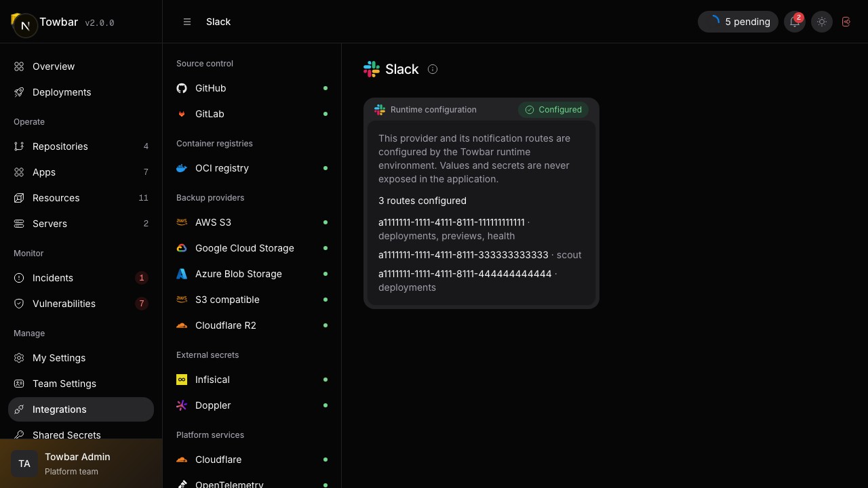Screen dimensions: 868x488
Task: Click Vulnerabilities count badge 7
Action: coord(141,304)
